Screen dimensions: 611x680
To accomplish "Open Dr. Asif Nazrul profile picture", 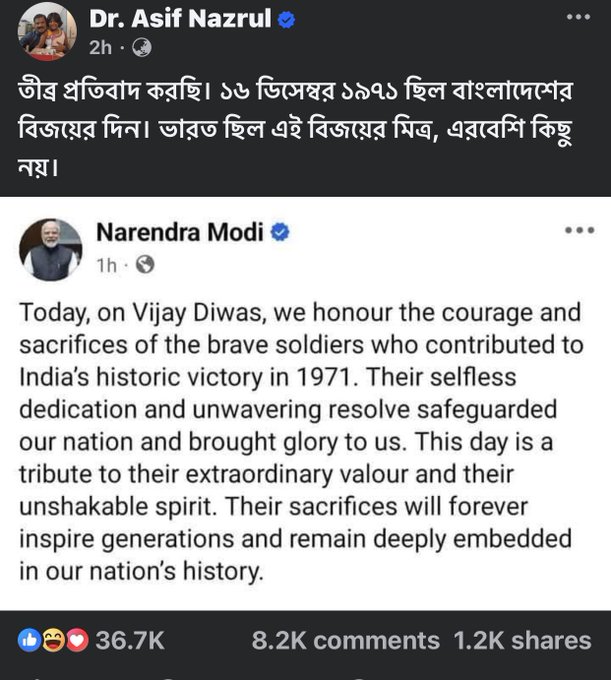I will pos(47,31).
